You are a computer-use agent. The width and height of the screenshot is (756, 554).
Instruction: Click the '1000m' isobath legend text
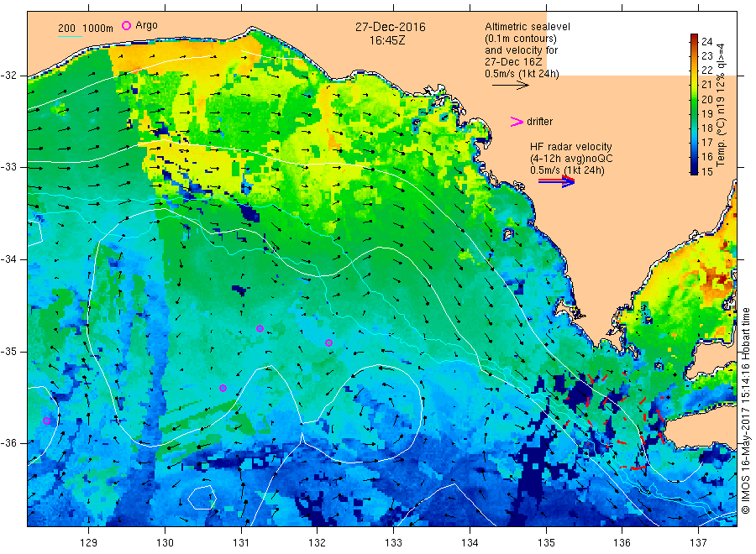pos(98,29)
